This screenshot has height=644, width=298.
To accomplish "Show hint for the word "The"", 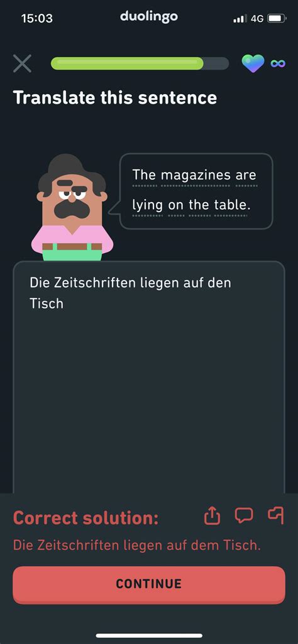I will coord(145,175).
